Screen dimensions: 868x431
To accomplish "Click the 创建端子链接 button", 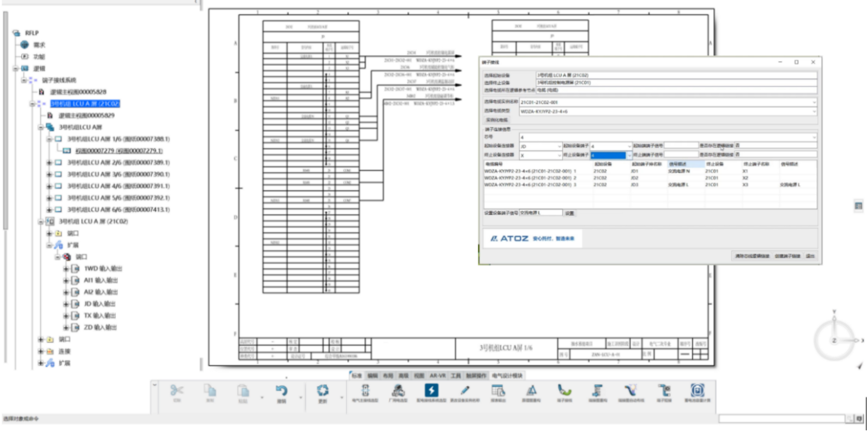I will pos(788,256).
